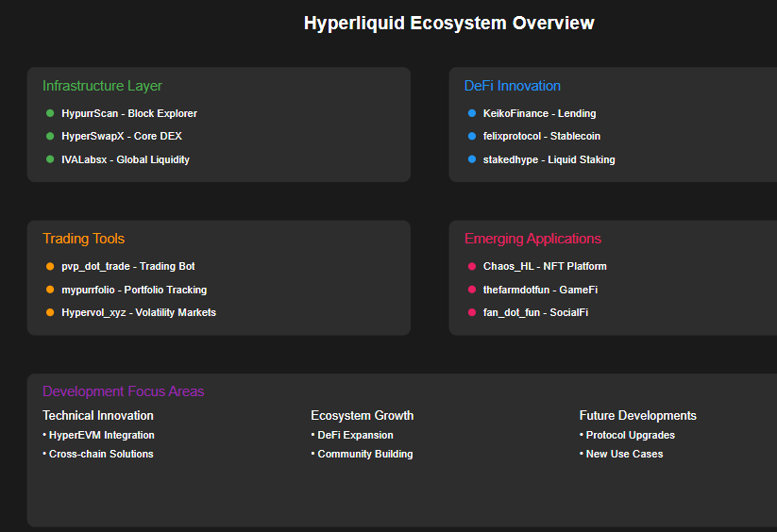
Task: Click the Hyperliquid Ecosystem Overview title
Action: tap(449, 24)
